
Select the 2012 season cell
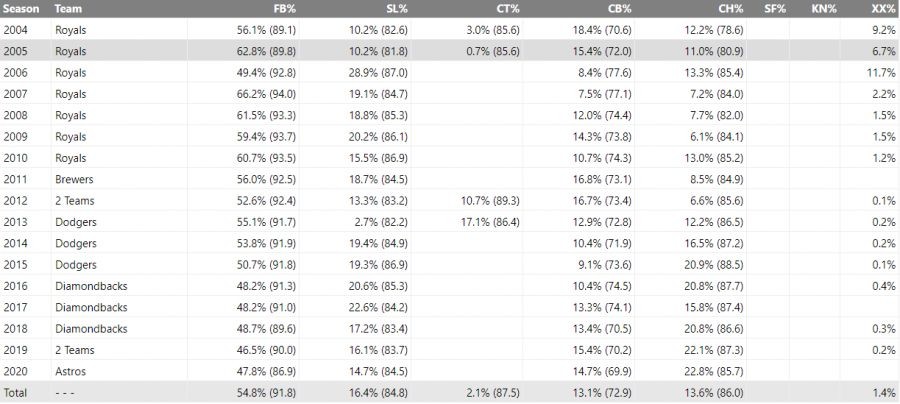point(17,201)
